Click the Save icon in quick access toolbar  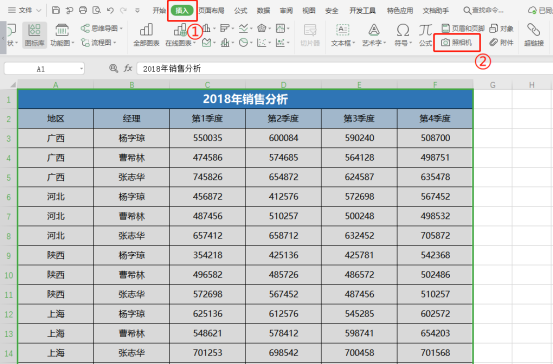click(56, 10)
